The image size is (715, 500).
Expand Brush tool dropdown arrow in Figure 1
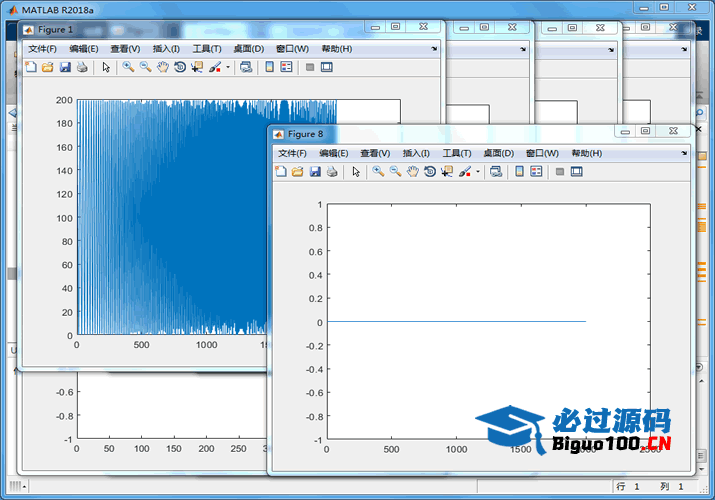tap(228, 68)
